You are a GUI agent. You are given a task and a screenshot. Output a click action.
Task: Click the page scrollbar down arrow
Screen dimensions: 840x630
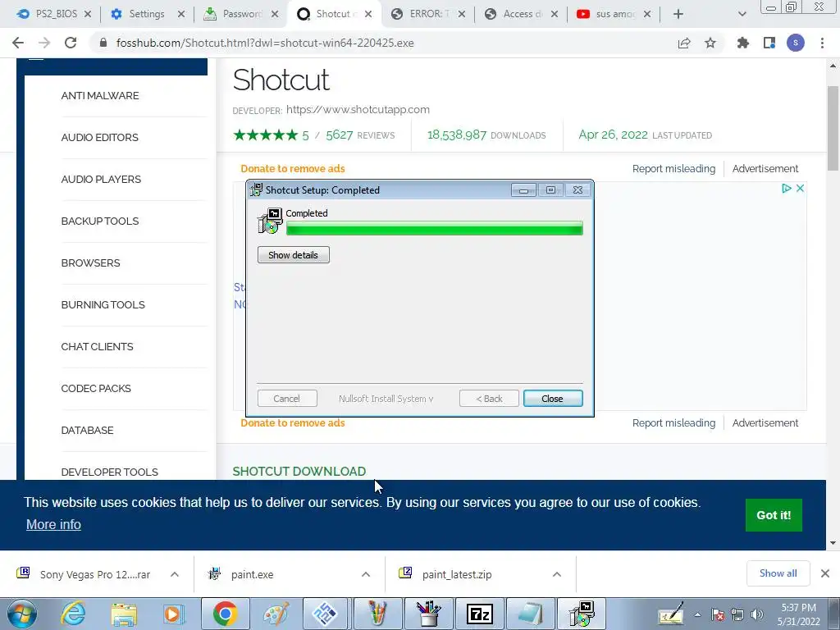833,543
